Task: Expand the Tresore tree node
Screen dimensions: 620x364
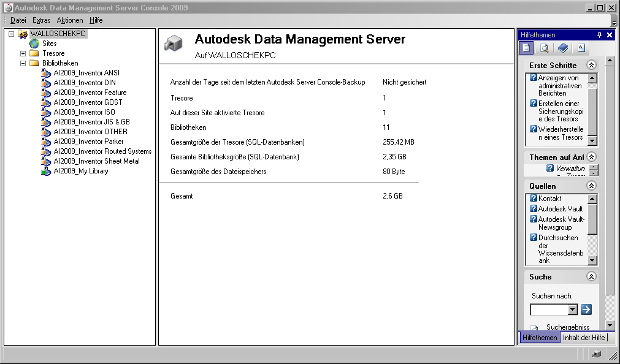Action: tap(23, 53)
